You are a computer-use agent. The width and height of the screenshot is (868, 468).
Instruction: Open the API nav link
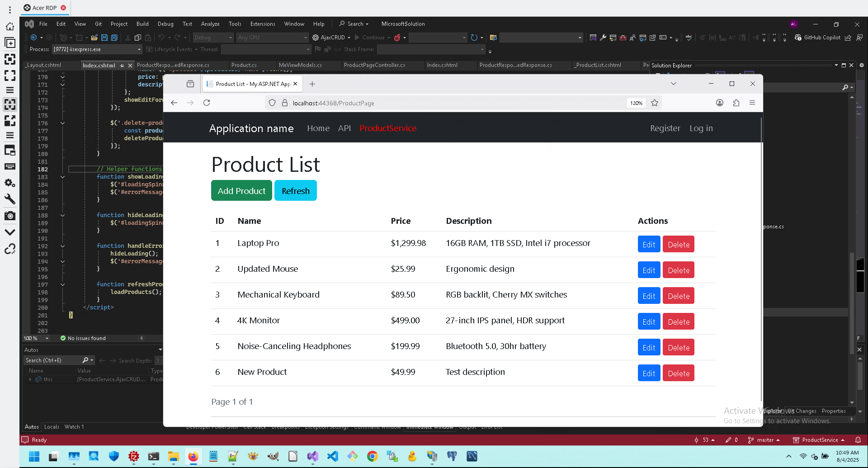[x=344, y=128]
